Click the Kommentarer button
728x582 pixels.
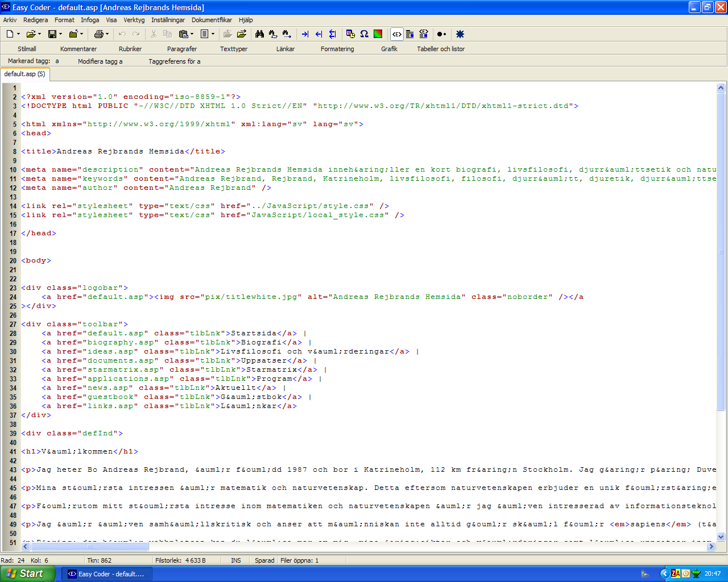coord(78,49)
